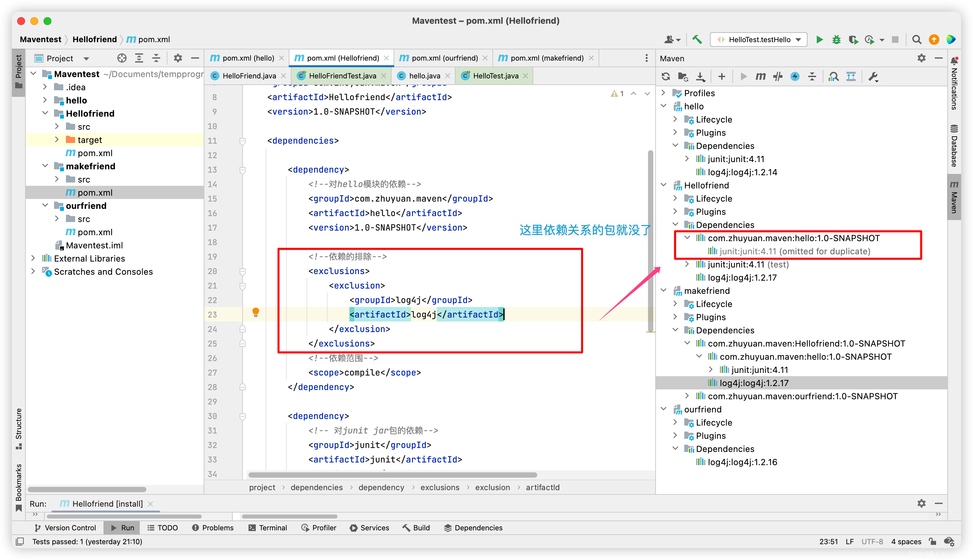The height and width of the screenshot is (560, 973).
Task: Open Maven Settings wrench icon
Action: click(x=873, y=76)
